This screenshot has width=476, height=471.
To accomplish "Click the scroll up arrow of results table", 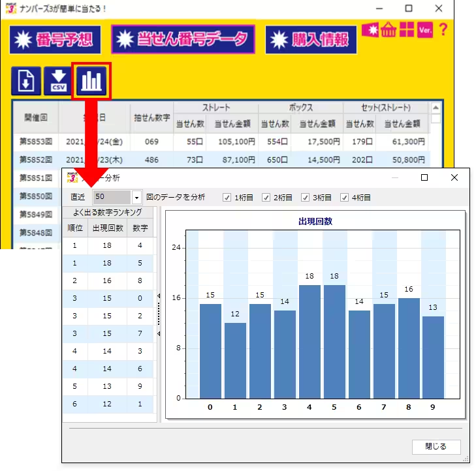I will click(436, 108).
